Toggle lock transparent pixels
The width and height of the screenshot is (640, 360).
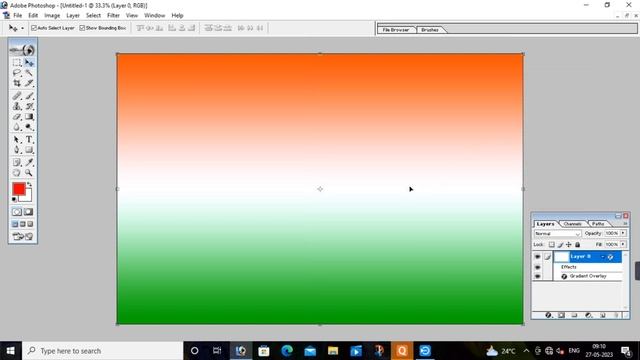(x=551, y=244)
